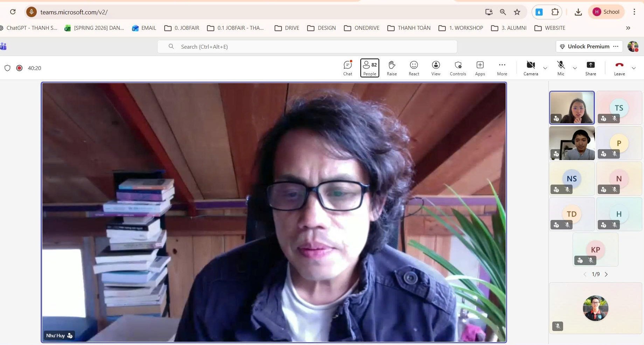
Task: Click the Unlock Premium button
Action: click(x=584, y=47)
